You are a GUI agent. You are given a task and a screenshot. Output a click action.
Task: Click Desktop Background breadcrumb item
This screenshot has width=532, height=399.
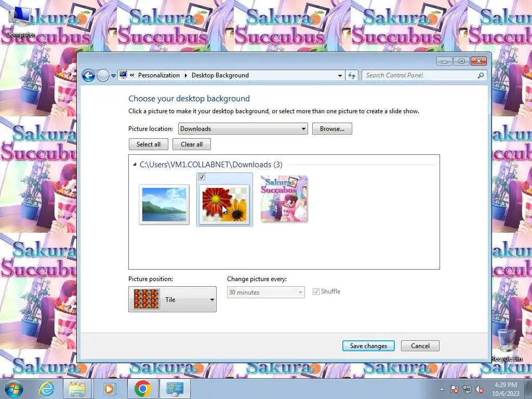pyautogui.click(x=220, y=75)
